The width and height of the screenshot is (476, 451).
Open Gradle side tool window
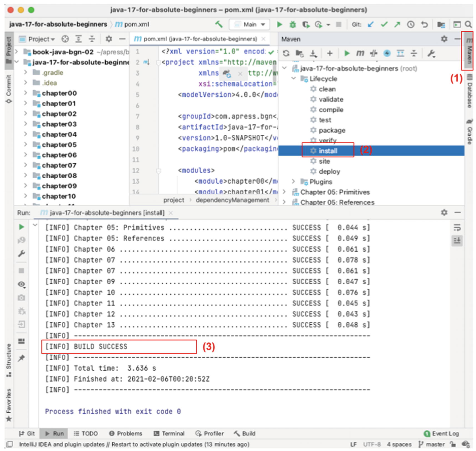pos(469,132)
